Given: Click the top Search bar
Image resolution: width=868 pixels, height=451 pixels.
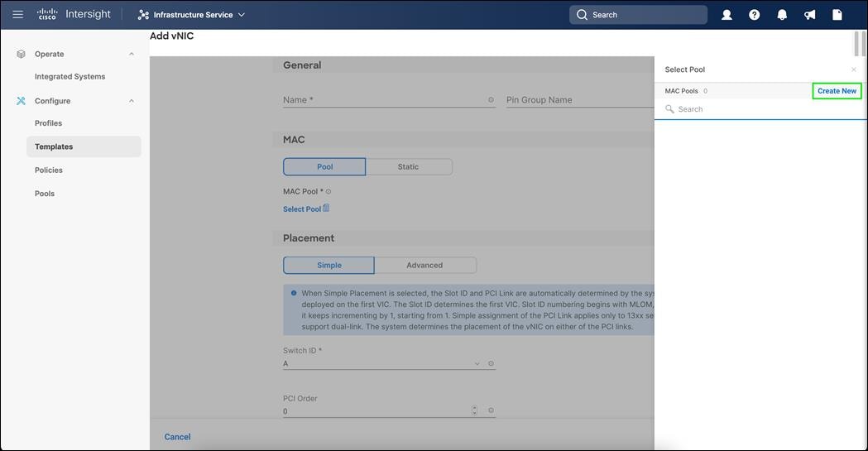Looking at the screenshot, I should pyautogui.click(x=638, y=15).
